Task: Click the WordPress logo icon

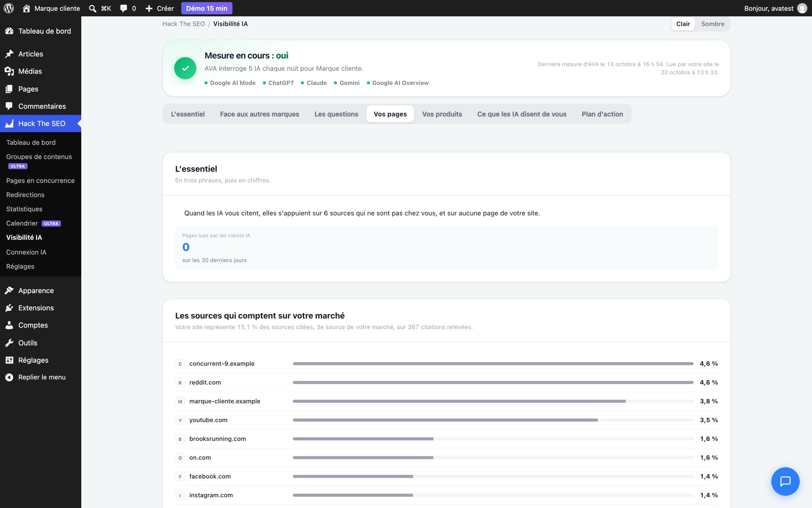Action: click(9, 8)
